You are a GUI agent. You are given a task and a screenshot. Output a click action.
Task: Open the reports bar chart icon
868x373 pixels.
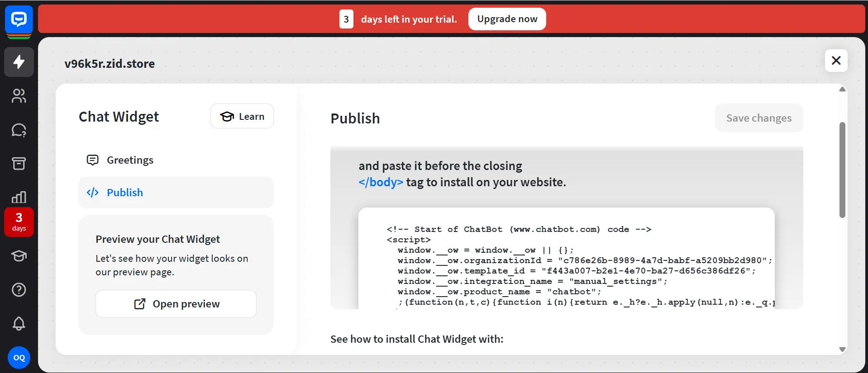19,197
